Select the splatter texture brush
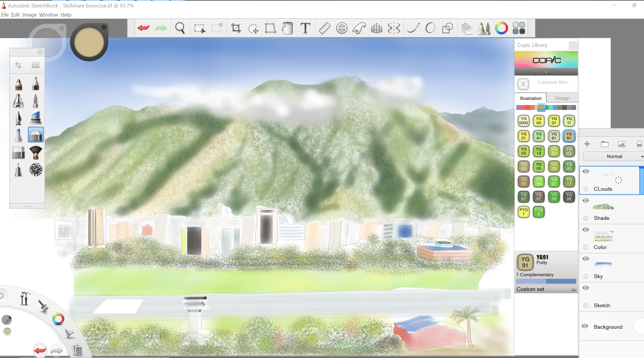Screen dimensions: 644x358 36,170
